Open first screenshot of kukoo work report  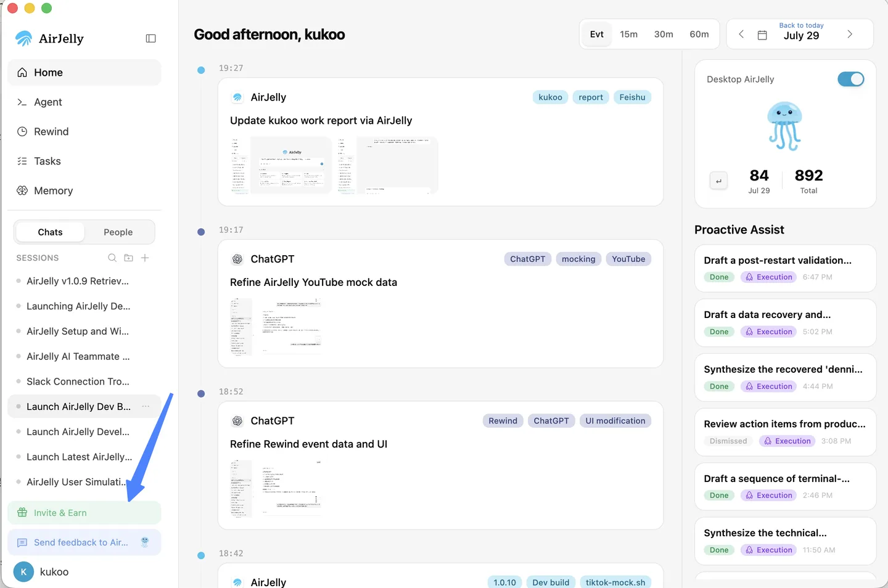281,165
